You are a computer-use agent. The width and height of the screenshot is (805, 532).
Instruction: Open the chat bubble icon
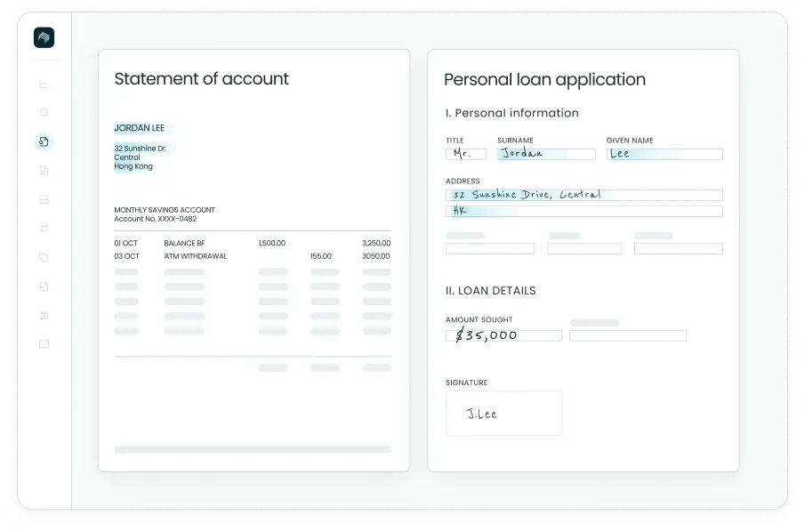(x=44, y=344)
